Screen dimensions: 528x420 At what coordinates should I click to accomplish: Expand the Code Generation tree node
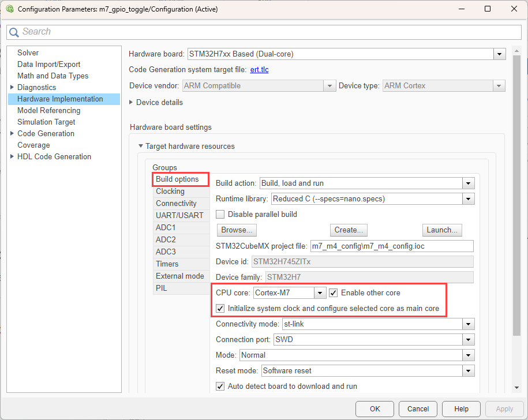[12, 133]
